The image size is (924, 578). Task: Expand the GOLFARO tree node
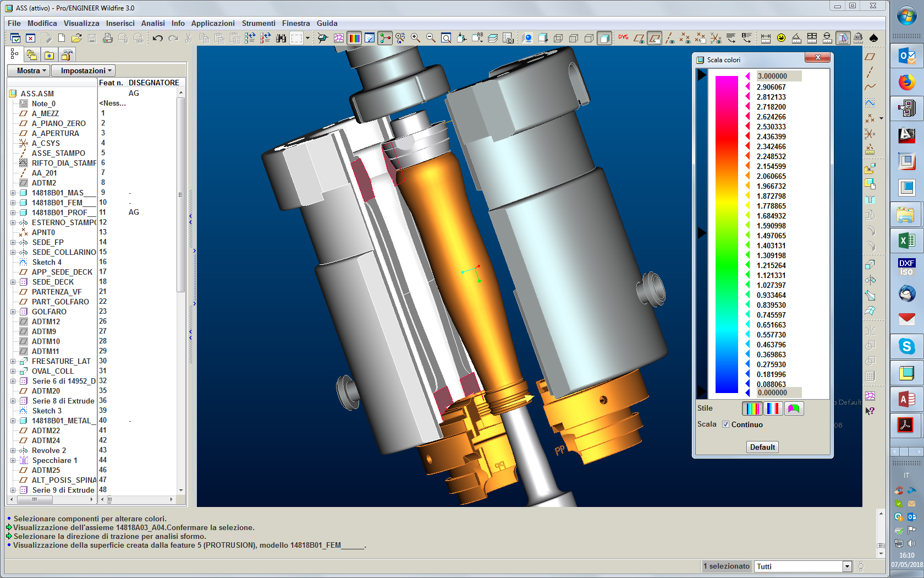[x=13, y=312]
